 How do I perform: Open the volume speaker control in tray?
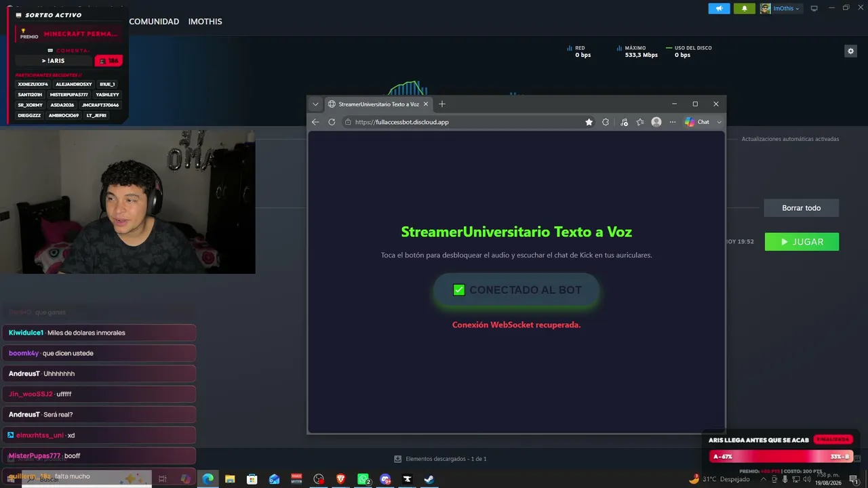(806, 479)
